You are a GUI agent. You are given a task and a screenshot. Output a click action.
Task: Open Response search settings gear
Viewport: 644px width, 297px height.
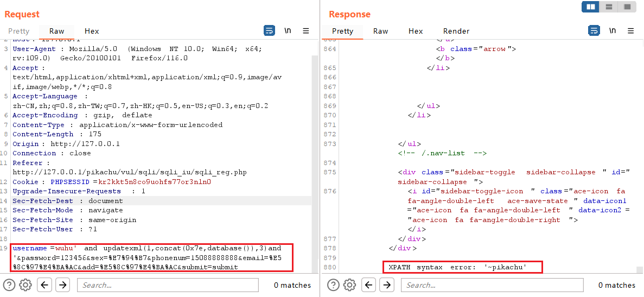349,285
